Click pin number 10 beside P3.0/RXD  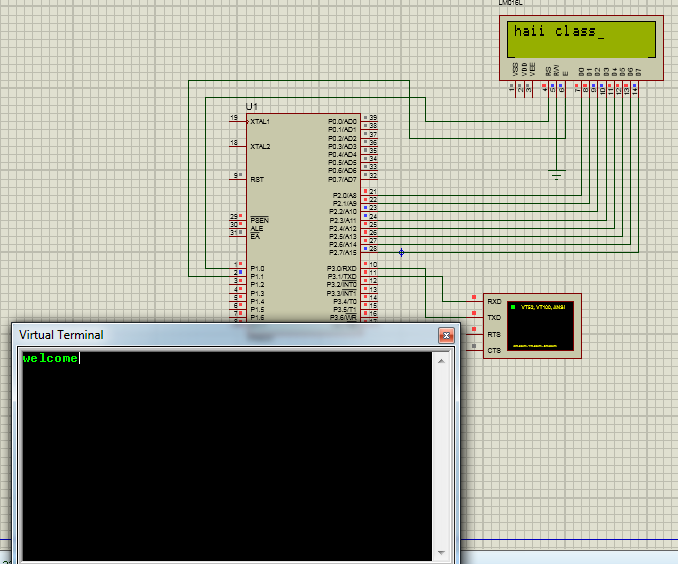373,264
